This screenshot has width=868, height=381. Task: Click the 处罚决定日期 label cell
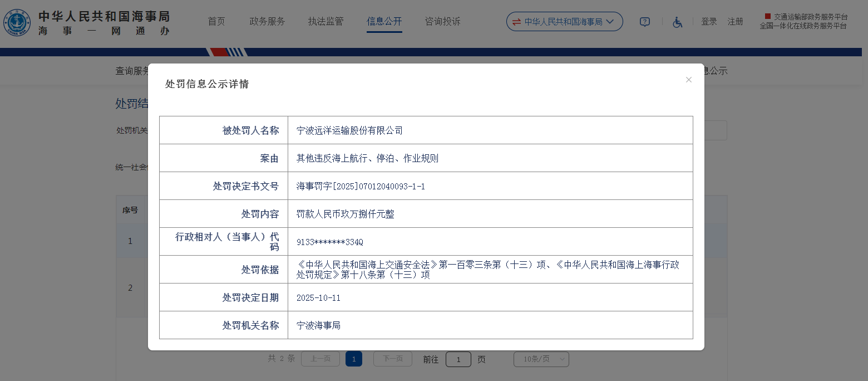coord(224,297)
